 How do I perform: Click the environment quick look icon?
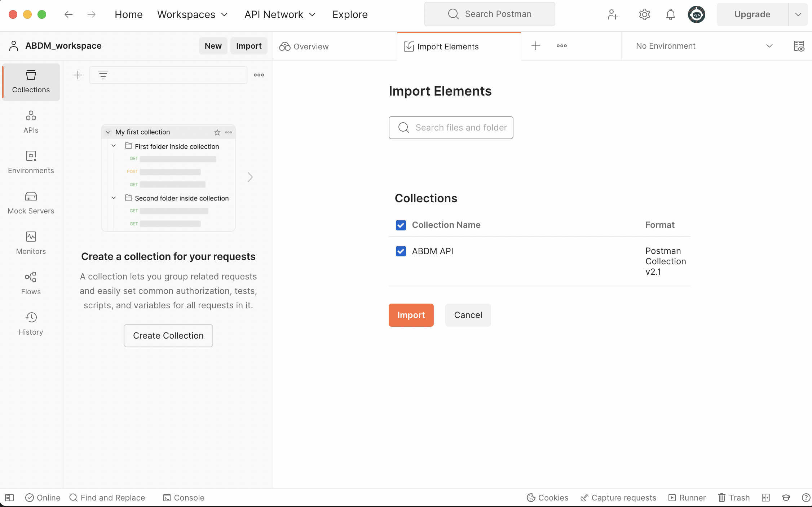click(x=799, y=46)
